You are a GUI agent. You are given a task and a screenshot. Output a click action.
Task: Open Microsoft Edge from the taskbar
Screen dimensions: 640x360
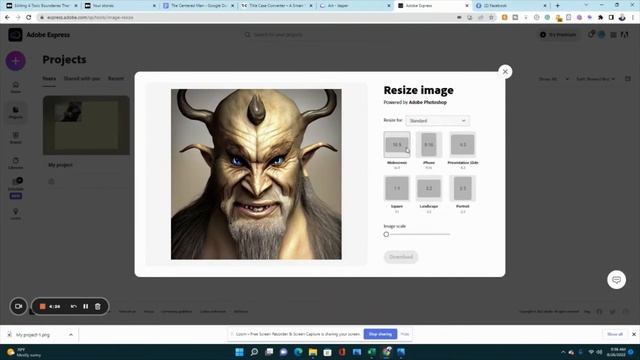pos(298,352)
